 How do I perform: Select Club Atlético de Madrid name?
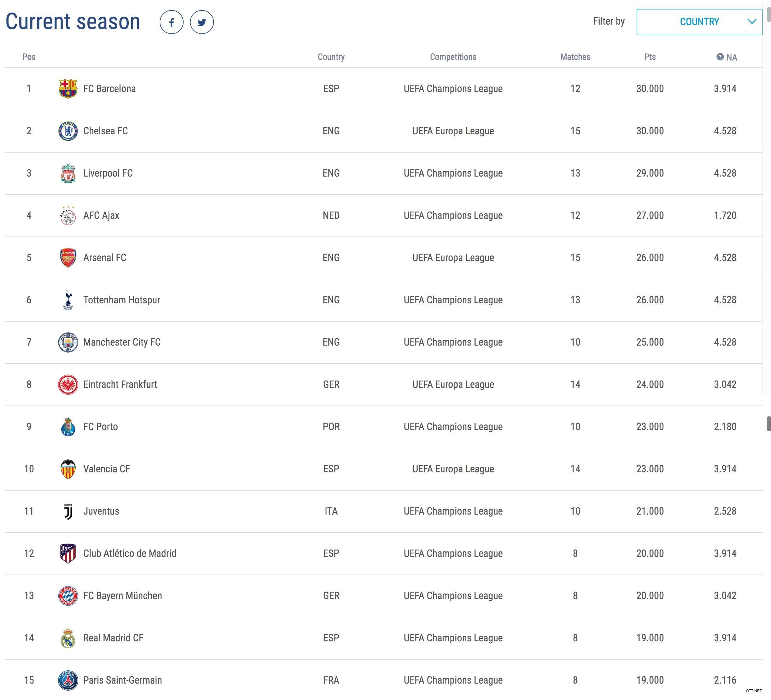[x=130, y=554]
